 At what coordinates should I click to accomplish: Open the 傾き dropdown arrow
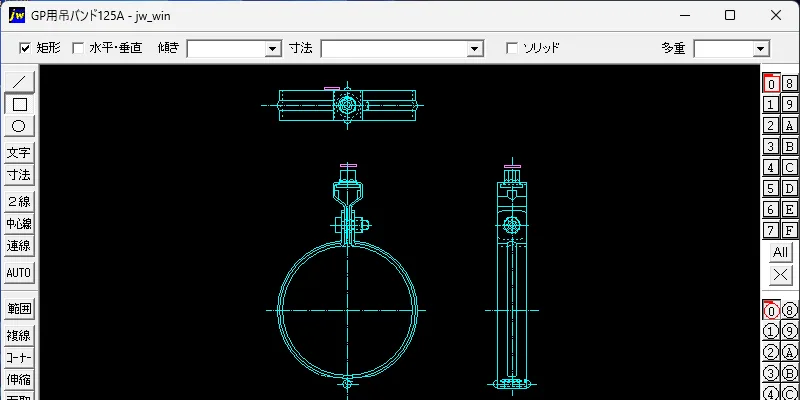coord(273,49)
